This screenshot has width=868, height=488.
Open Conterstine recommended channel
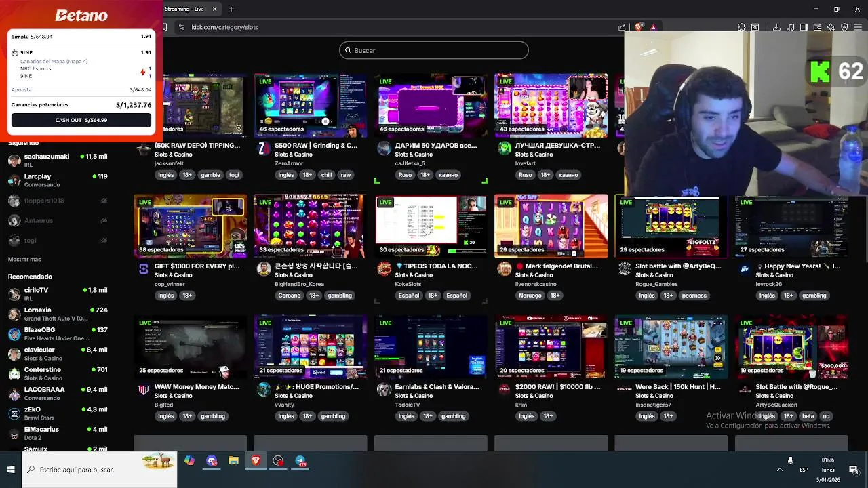pos(58,373)
